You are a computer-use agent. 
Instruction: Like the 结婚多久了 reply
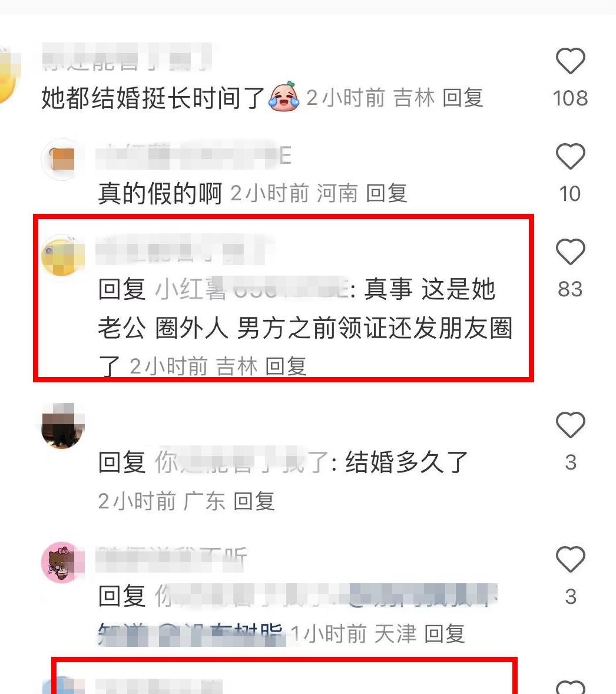click(571, 425)
